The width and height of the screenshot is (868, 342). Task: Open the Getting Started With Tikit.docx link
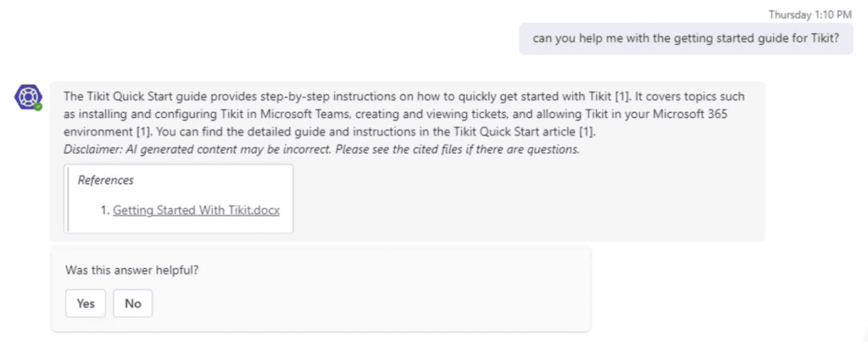tap(196, 210)
